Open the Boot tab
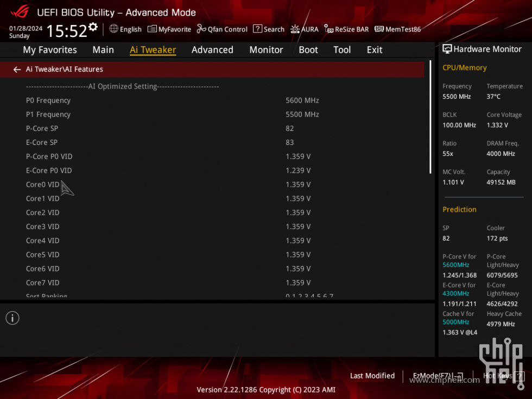Screen dimensions: 532x399 [308, 50]
